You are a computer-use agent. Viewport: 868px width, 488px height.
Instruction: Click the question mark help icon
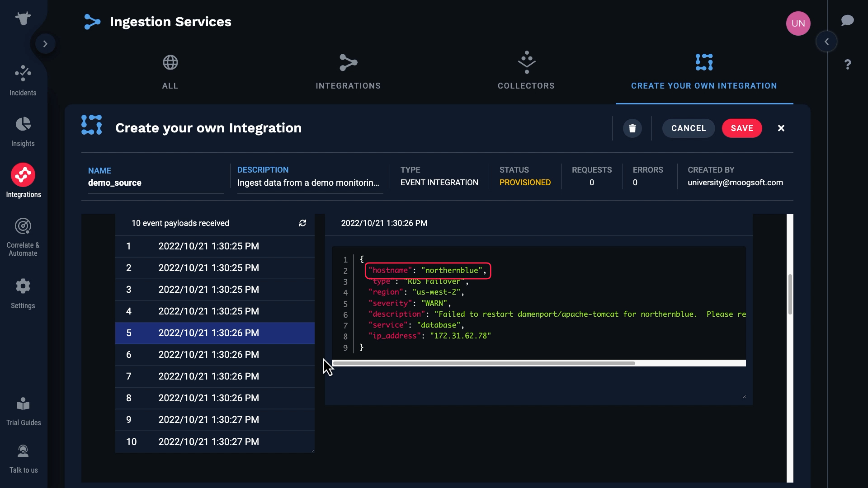coord(847,65)
